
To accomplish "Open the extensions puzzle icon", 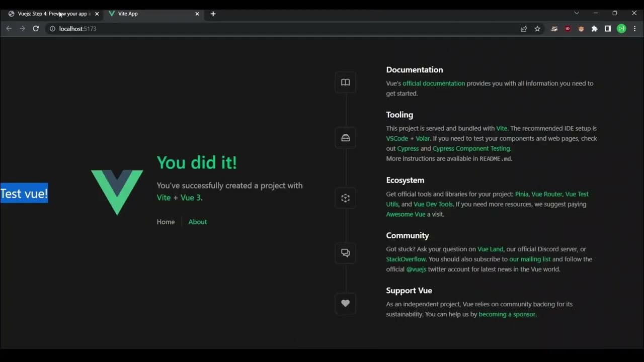I will click(x=594, y=29).
